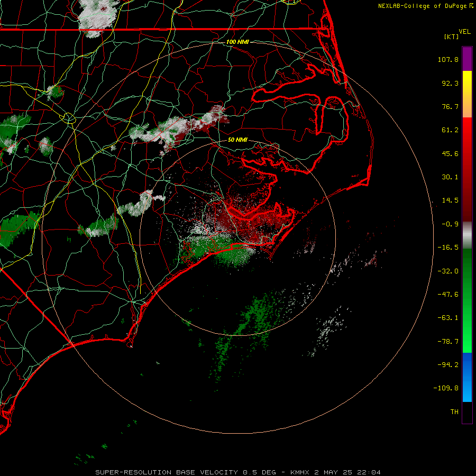
Task: Click the 76.7 velocity scale label
Action: (x=450, y=106)
